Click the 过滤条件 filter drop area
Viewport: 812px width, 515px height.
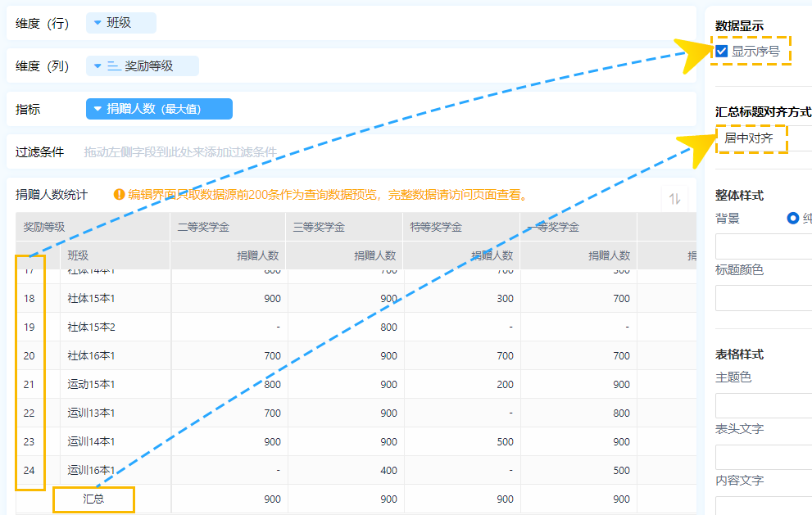pos(180,152)
